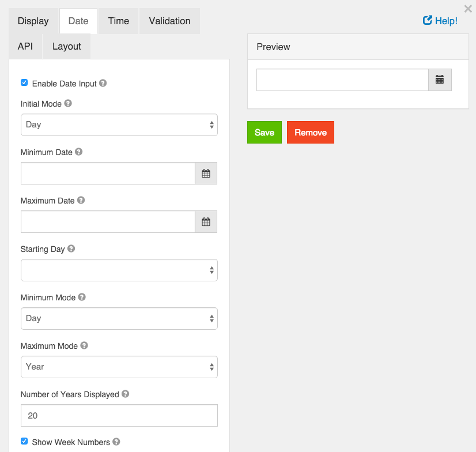This screenshot has width=476, height=452.
Task: Switch to the Time tab
Action: (x=118, y=21)
